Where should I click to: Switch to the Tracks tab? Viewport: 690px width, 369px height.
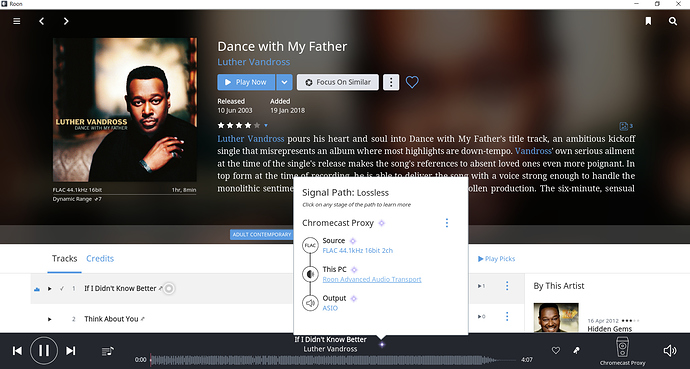click(x=64, y=259)
